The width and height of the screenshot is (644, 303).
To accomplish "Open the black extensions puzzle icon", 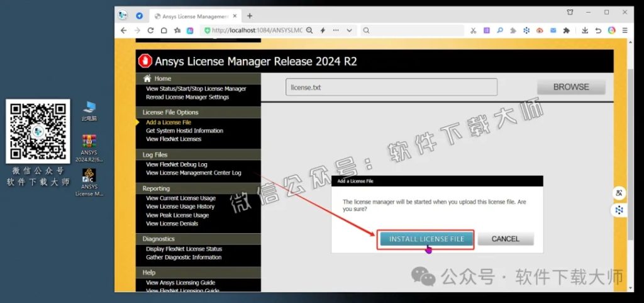I will [567, 30].
